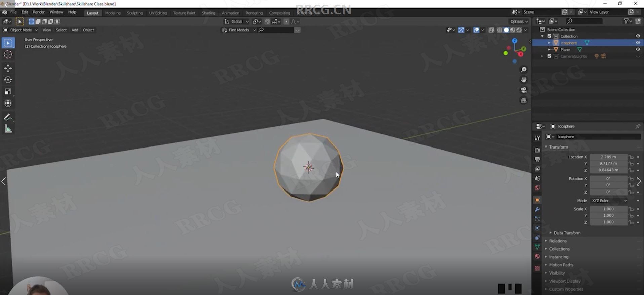Collapse the Transform panel
Viewport: 644px width, 295px height.
(558, 147)
